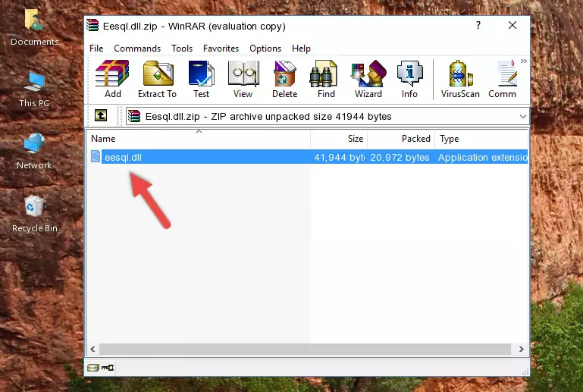Select Recycle Bin desktop icon

(34, 215)
